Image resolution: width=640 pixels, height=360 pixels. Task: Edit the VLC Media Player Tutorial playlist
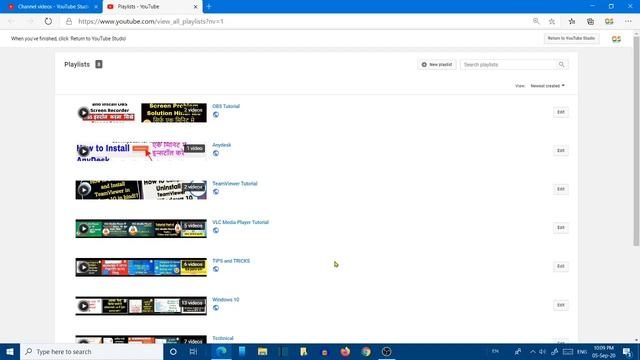tap(561, 228)
